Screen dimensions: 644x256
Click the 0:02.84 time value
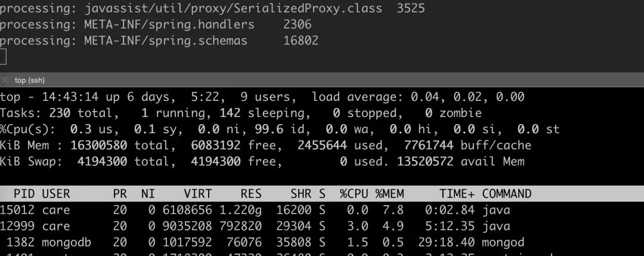coord(450,210)
